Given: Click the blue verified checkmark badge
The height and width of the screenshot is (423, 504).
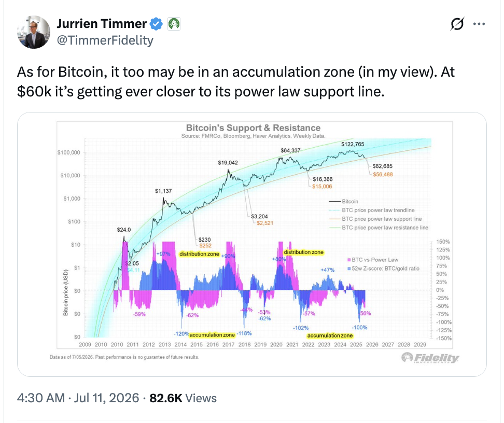Looking at the screenshot, I should pos(156,24).
